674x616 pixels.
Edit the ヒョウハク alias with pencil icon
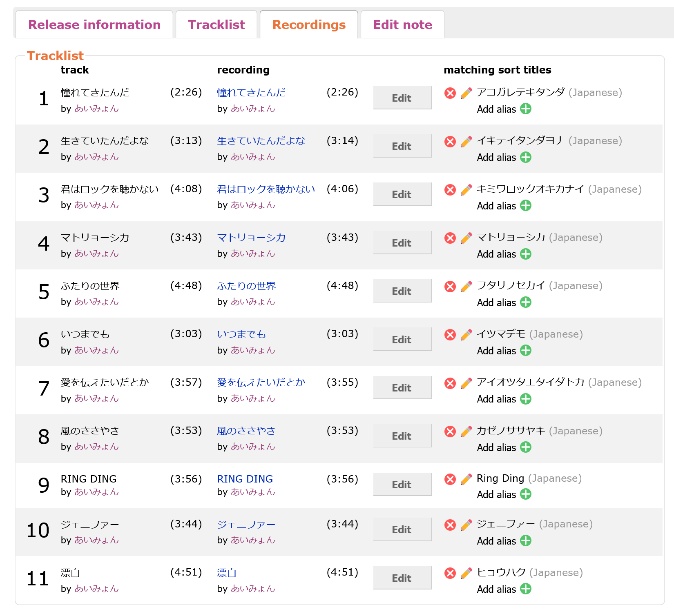[466, 573]
